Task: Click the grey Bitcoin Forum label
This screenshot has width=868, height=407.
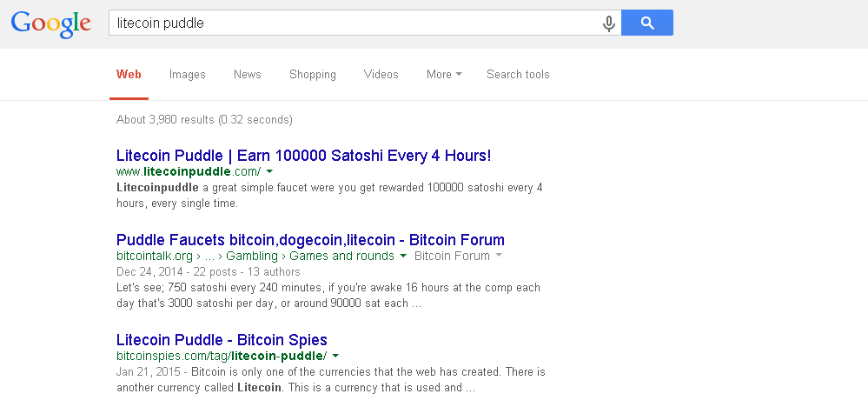Action: tap(452, 256)
